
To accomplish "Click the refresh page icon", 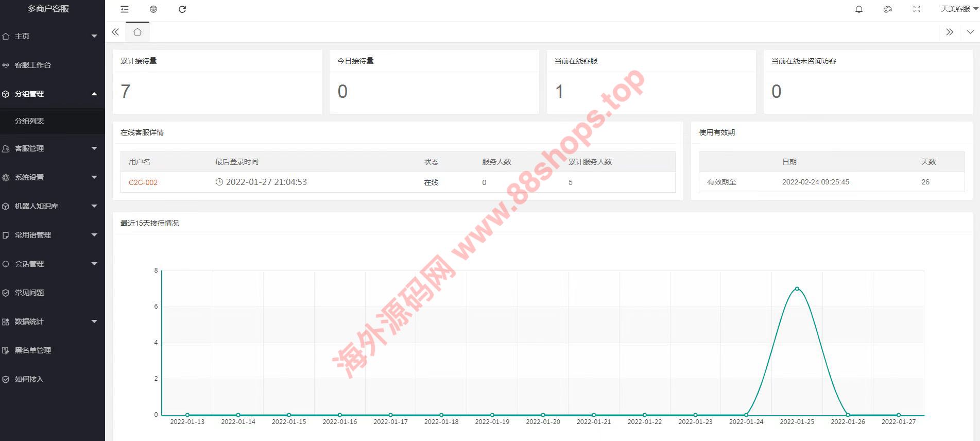I will (182, 9).
